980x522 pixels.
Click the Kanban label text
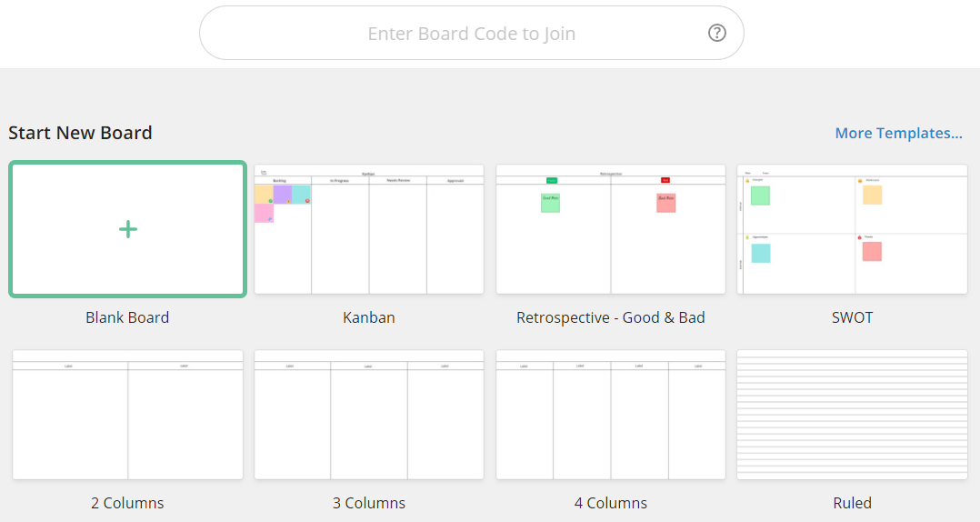pos(369,317)
